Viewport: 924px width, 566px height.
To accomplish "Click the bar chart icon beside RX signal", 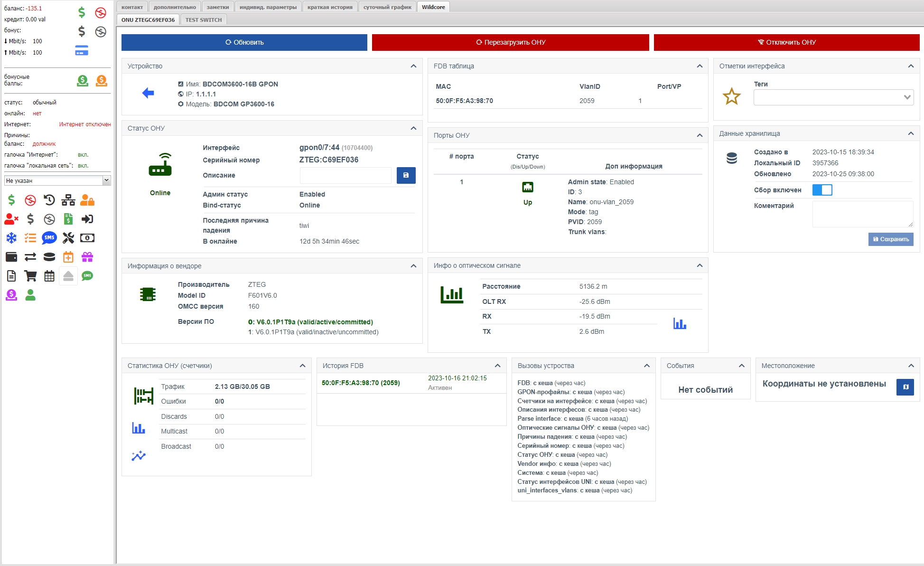I will (x=680, y=324).
